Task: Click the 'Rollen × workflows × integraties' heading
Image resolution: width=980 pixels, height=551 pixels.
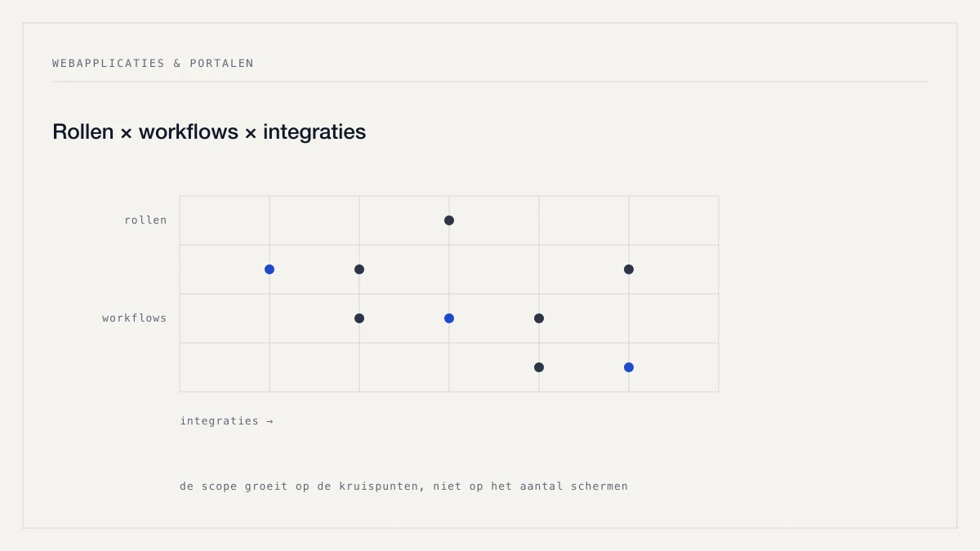Action: coord(209,131)
